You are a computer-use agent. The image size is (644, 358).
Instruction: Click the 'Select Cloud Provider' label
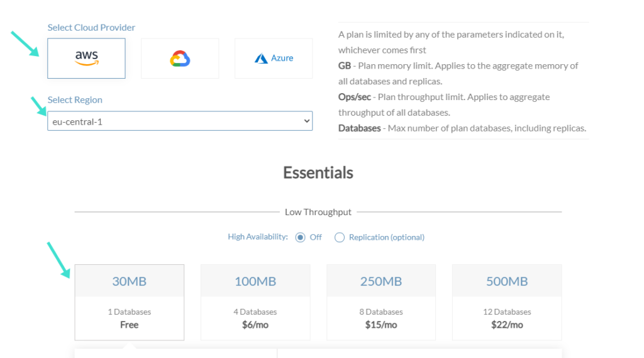[91, 28]
